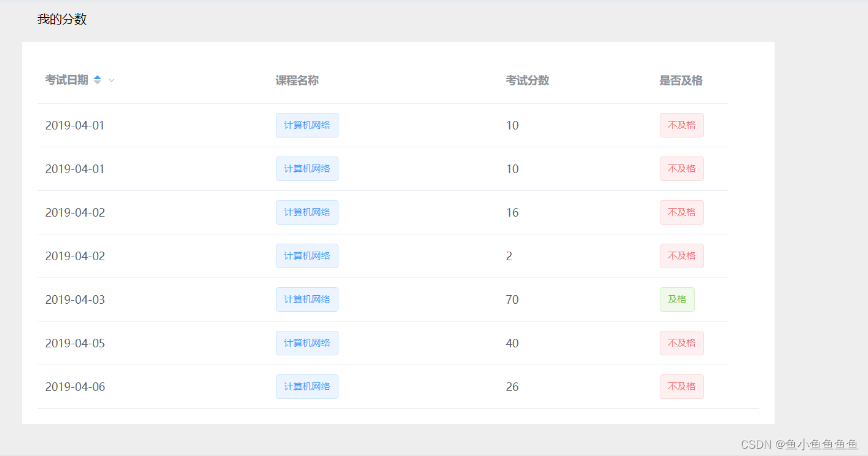Click the 2019-04-02 date in the score 16 row

[75, 212]
